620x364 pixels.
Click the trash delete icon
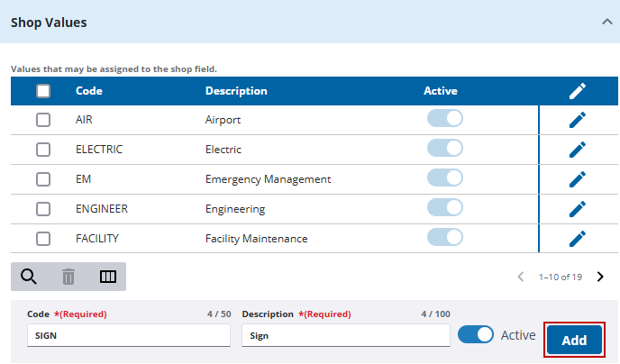[x=68, y=277]
